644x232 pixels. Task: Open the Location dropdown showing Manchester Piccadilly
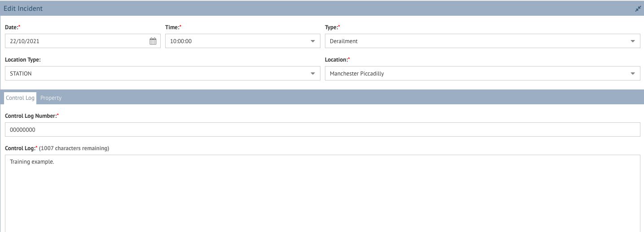pyautogui.click(x=482, y=73)
